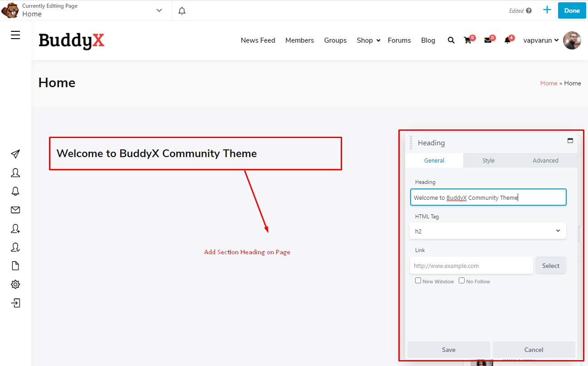
Task: Open the HTML Tag dropdown showing h2
Action: point(488,231)
